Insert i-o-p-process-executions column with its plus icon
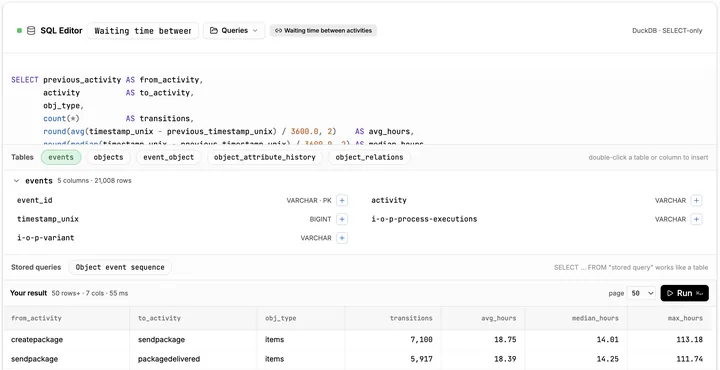This screenshot has width=720, height=370. (697, 219)
